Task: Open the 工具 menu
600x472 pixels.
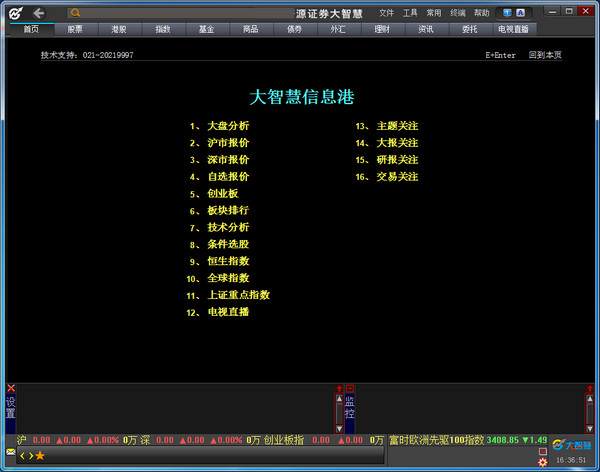Action: [x=410, y=13]
